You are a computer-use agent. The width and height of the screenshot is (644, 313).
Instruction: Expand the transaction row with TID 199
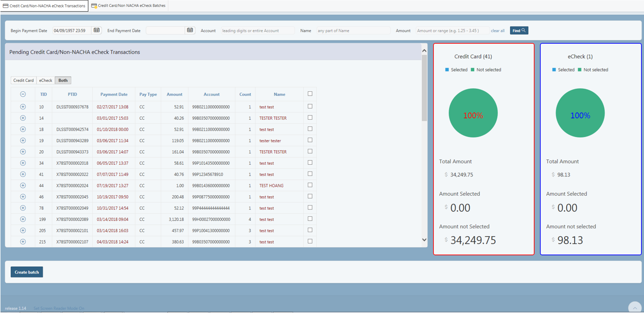(23, 219)
